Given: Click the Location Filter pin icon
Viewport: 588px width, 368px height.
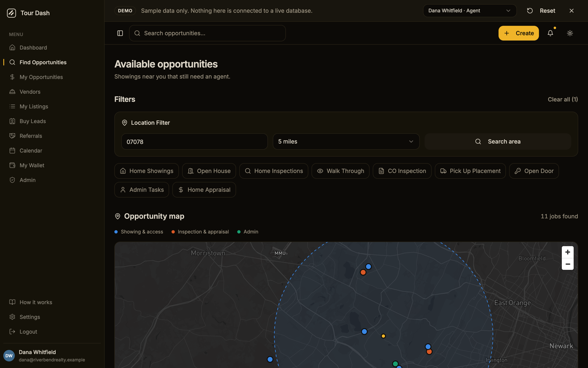Looking at the screenshot, I should click(x=124, y=123).
